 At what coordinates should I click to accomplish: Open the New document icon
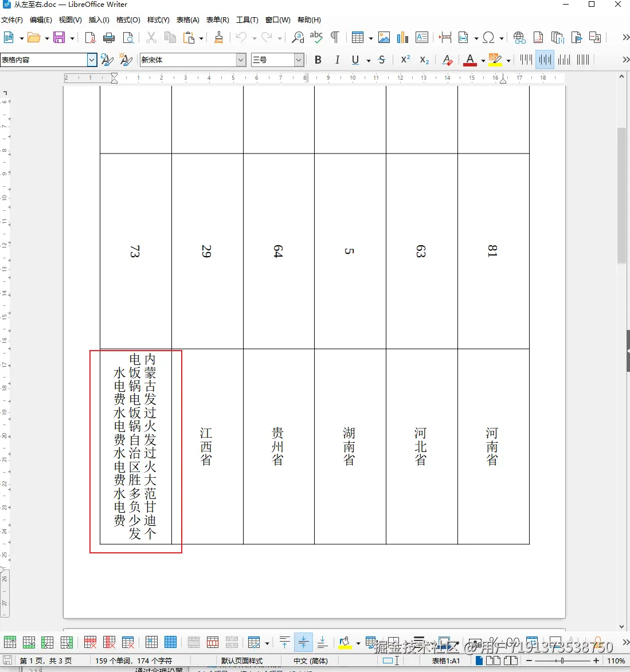coord(9,38)
